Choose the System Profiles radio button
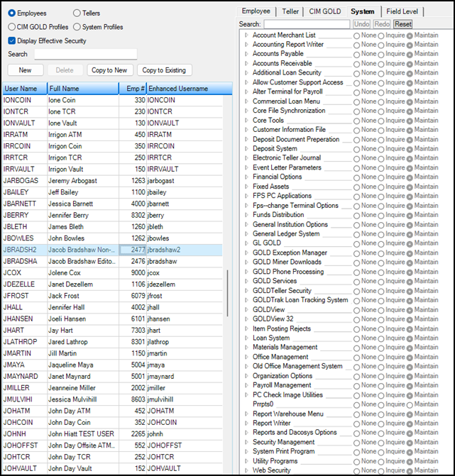The width and height of the screenshot is (455, 476). click(77, 27)
